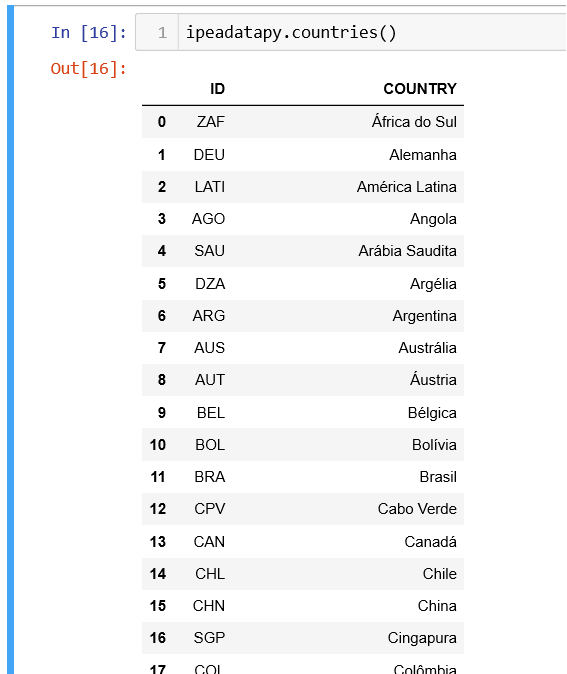Click the DZA identifier cell
This screenshot has height=674, width=567.
(210, 284)
